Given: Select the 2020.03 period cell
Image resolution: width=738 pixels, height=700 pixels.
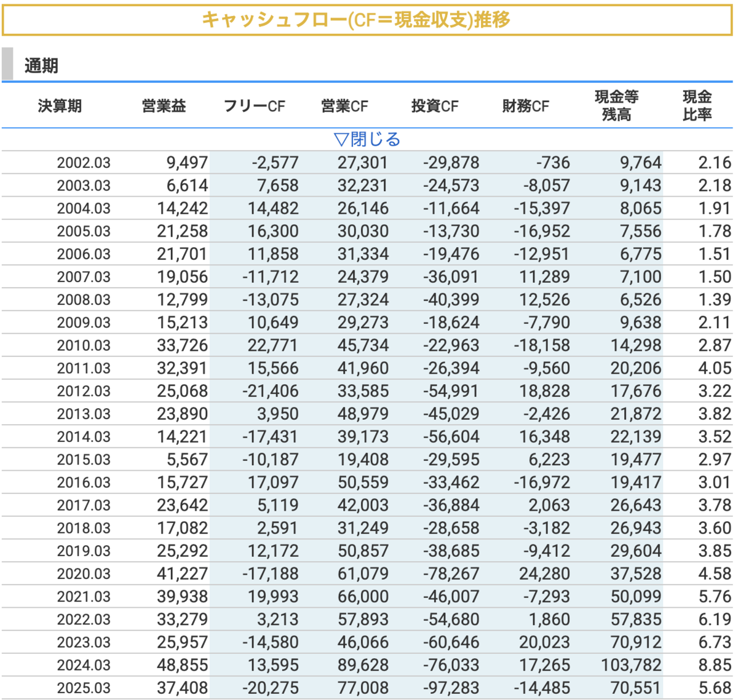Looking at the screenshot, I should 84,573.
